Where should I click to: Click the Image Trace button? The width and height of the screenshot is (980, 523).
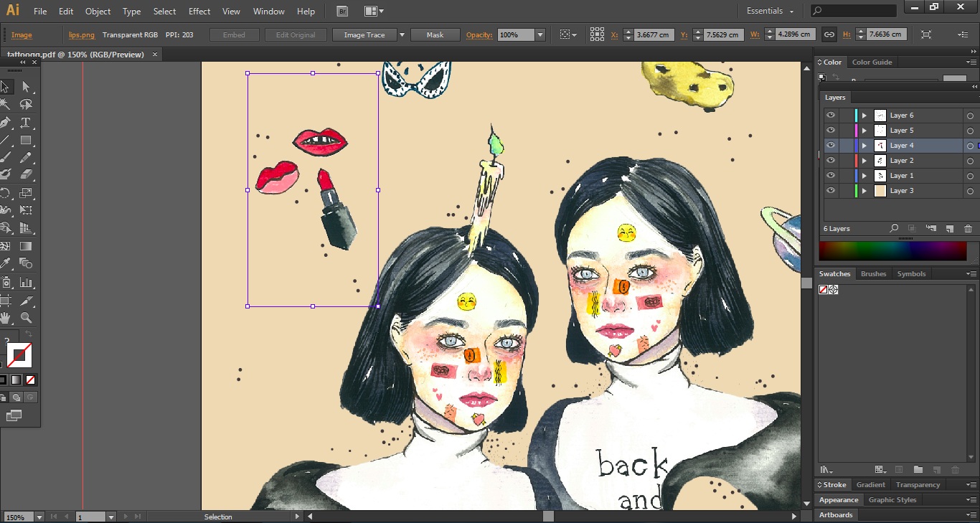click(364, 34)
